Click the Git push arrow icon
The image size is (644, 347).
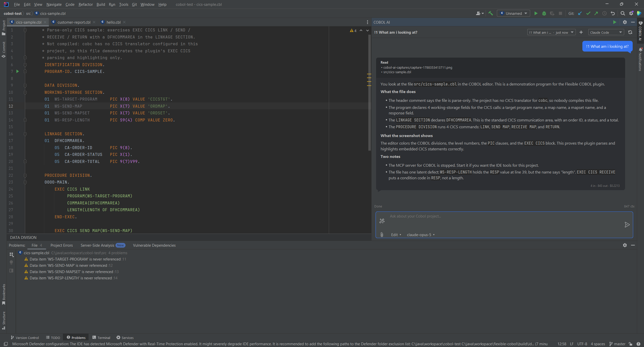(596, 13)
